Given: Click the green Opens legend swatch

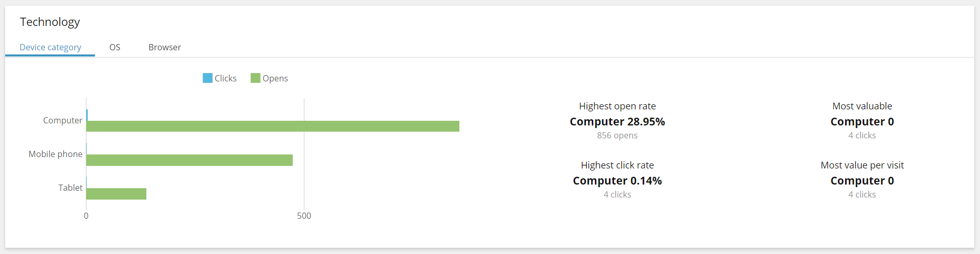Looking at the screenshot, I should (255, 78).
